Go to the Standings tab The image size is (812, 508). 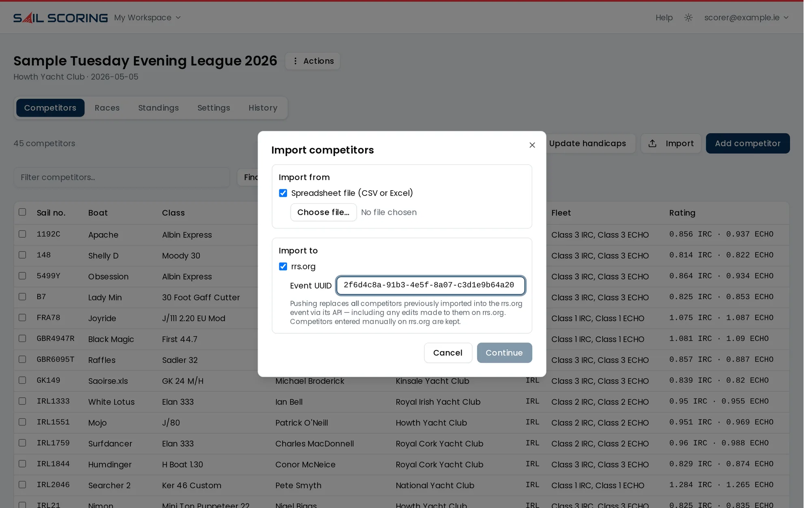(x=158, y=108)
